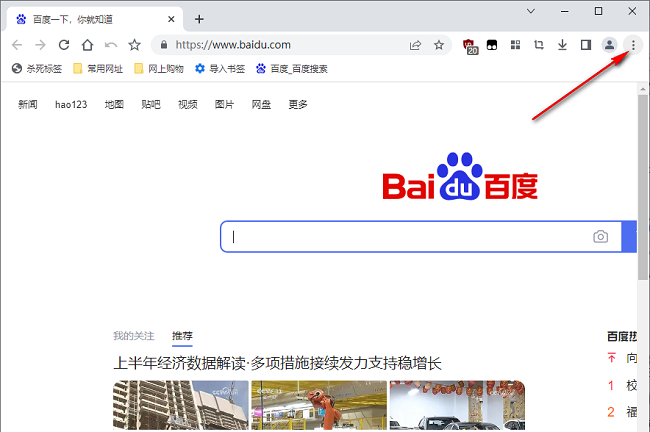Open the grid apps extension icon
Viewport: 650px width, 432px height.
pos(515,45)
